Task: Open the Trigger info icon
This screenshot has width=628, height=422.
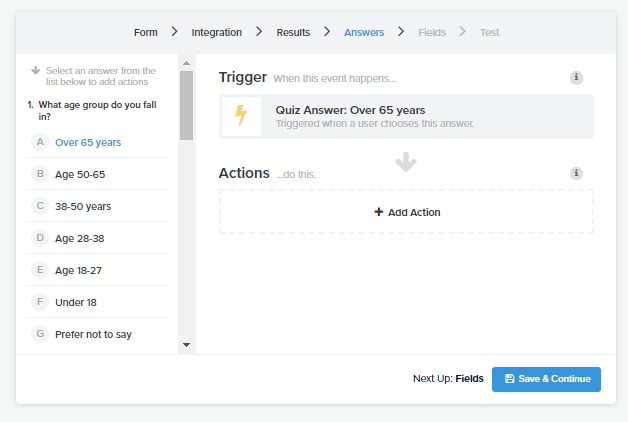Action: pyautogui.click(x=576, y=77)
